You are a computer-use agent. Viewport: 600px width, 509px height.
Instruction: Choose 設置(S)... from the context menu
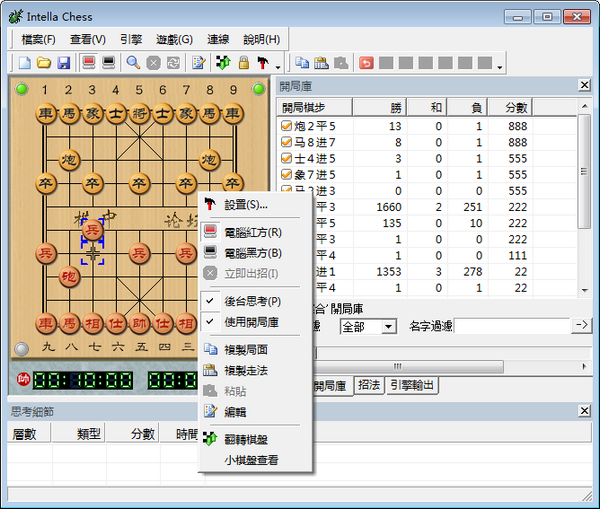tap(252, 204)
